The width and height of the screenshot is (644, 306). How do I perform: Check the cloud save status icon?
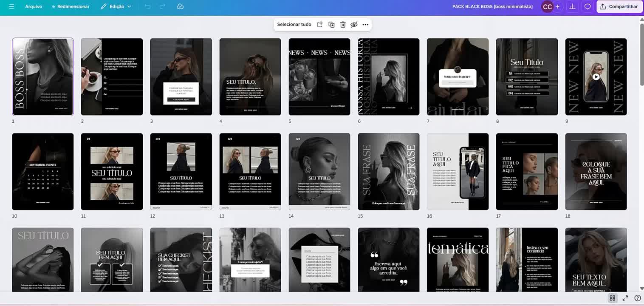[x=180, y=7]
